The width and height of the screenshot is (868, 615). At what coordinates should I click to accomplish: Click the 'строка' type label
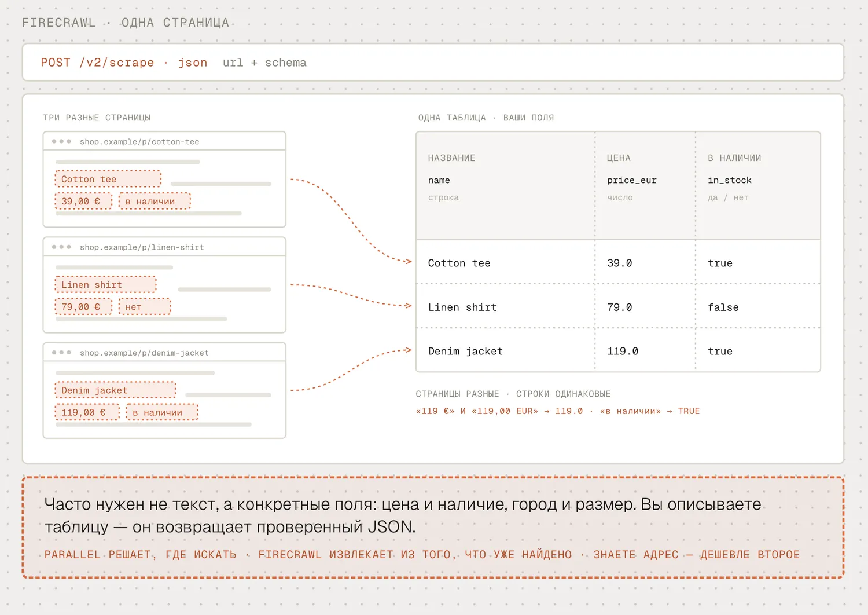click(443, 197)
